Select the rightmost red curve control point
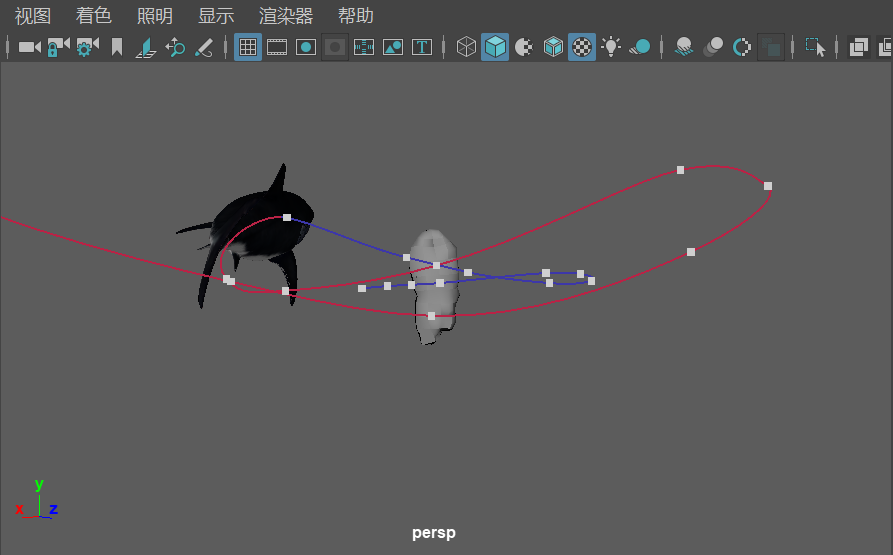Screen dimensions: 893x555 pyautogui.click(x=768, y=186)
